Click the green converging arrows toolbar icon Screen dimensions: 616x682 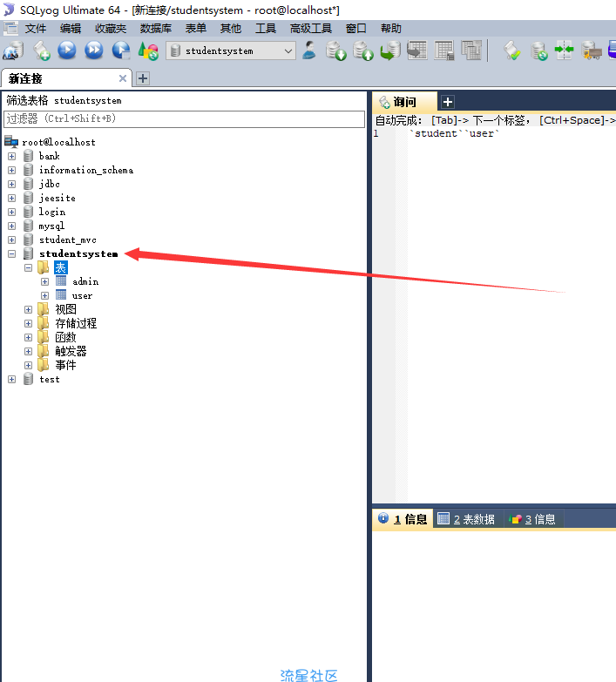point(565,51)
